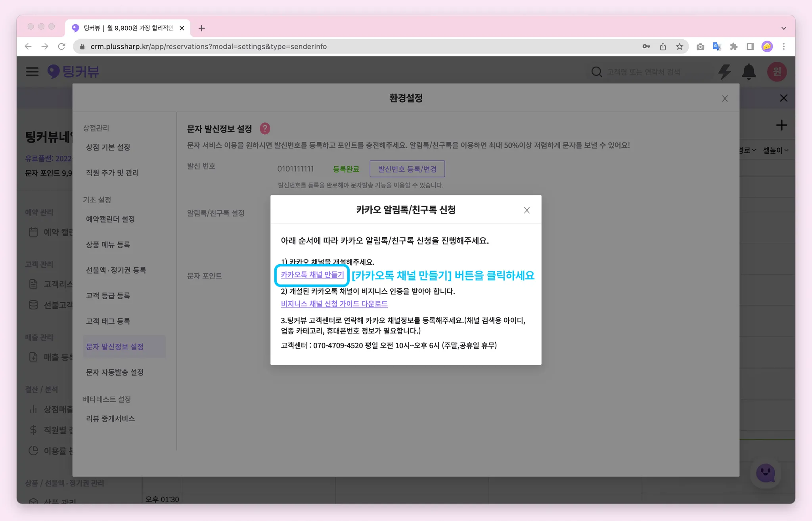Viewport: 812px width, 521px height.
Task: Open the hamburger menu icon
Action: [32, 72]
